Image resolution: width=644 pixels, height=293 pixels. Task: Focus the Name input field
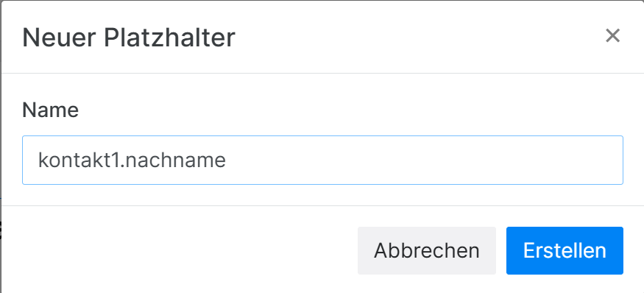coord(322,160)
